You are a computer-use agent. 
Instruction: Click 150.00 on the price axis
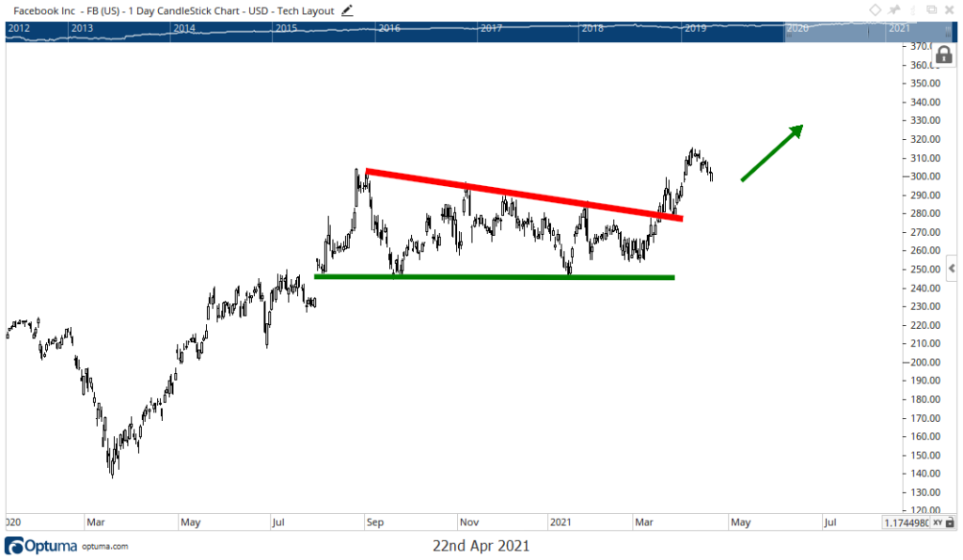(925, 455)
